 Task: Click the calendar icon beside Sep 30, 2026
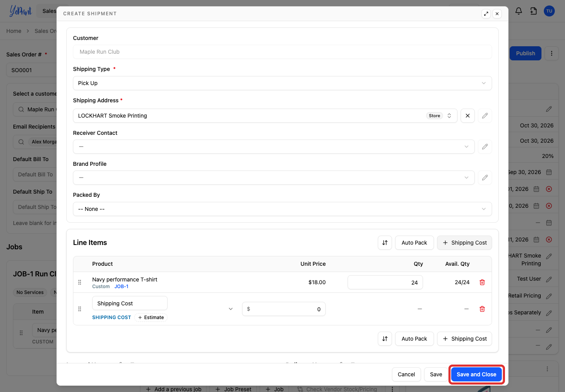pos(549,172)
